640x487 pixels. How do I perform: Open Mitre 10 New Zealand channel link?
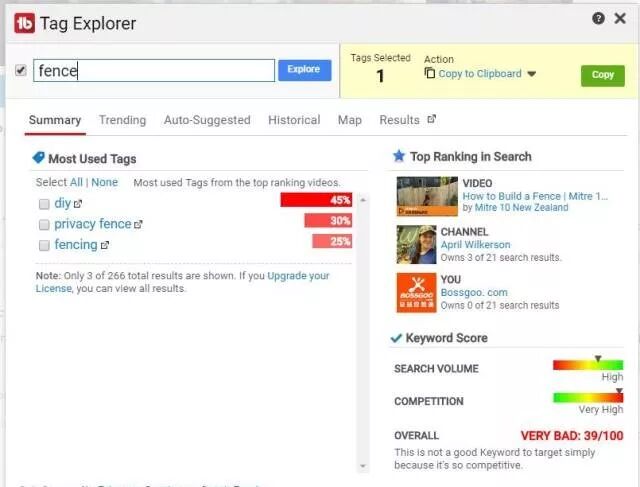(521, 207)
